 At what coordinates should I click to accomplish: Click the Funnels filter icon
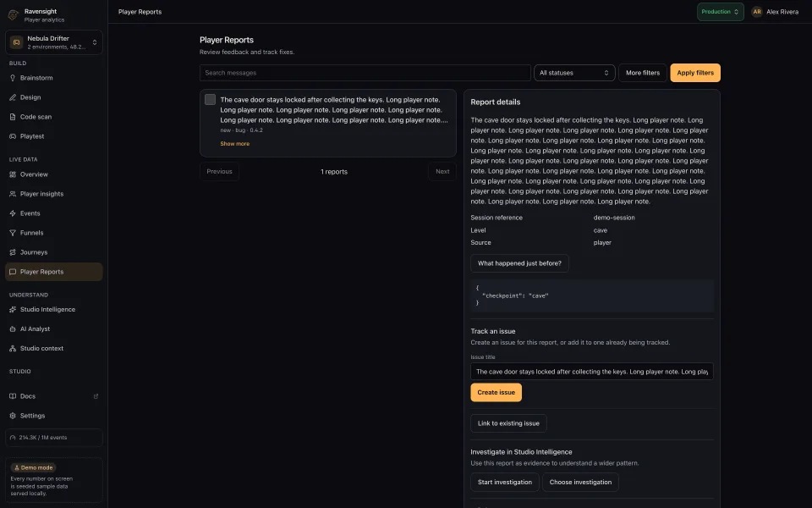[x=13, y=233]
